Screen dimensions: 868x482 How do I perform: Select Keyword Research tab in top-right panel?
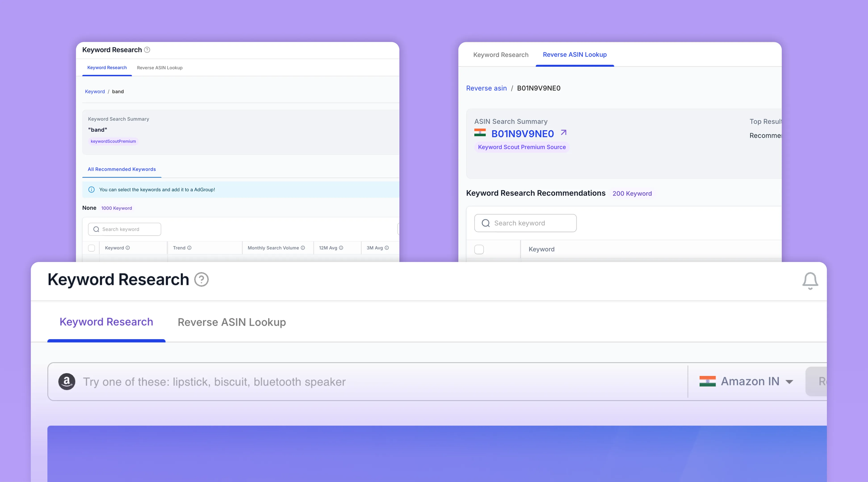coord(501,55)
